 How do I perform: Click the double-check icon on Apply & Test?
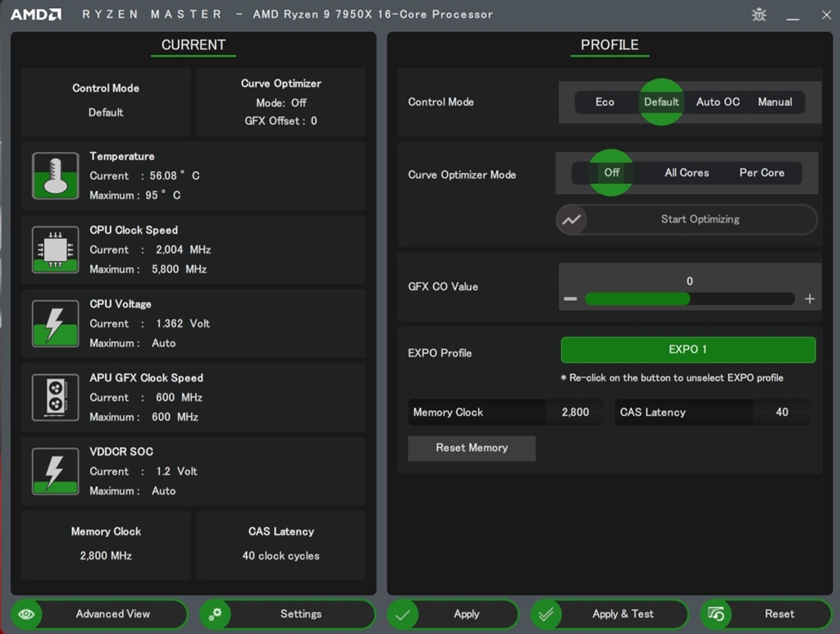tap(546, 614)
